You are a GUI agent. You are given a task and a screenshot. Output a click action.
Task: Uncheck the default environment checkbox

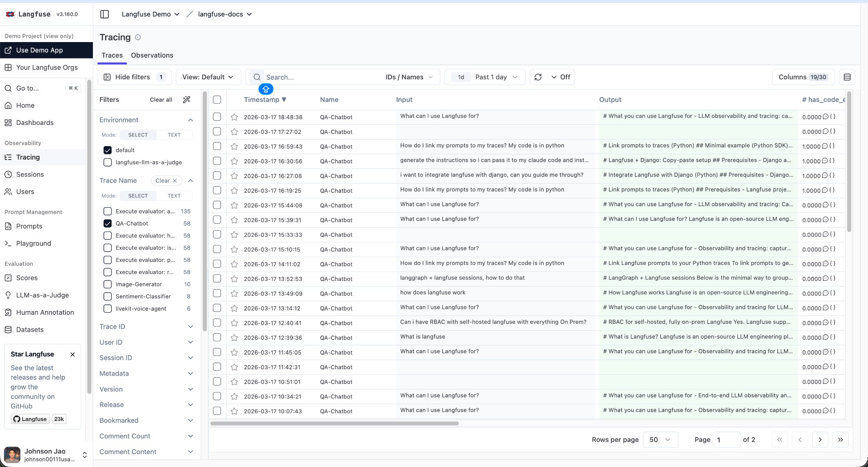pos(108,150)
